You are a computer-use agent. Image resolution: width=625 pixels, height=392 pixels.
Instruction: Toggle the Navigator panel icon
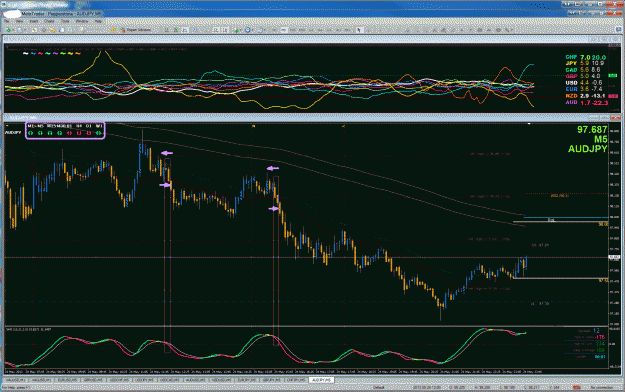(52, 30)
